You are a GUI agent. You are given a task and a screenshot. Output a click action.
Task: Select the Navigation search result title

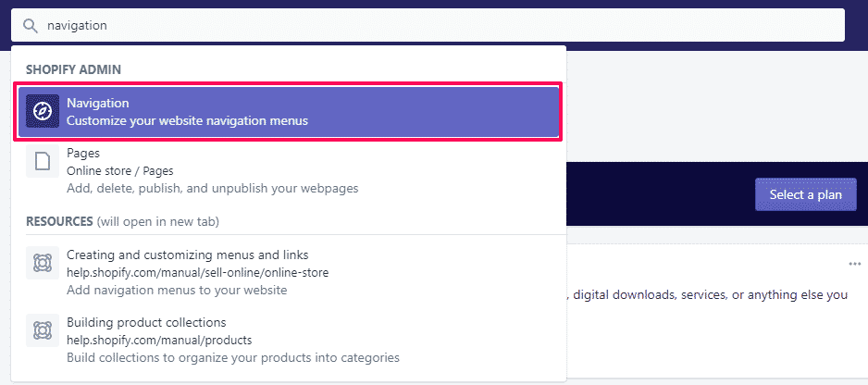pyautogui.click(x=97, y=104)
